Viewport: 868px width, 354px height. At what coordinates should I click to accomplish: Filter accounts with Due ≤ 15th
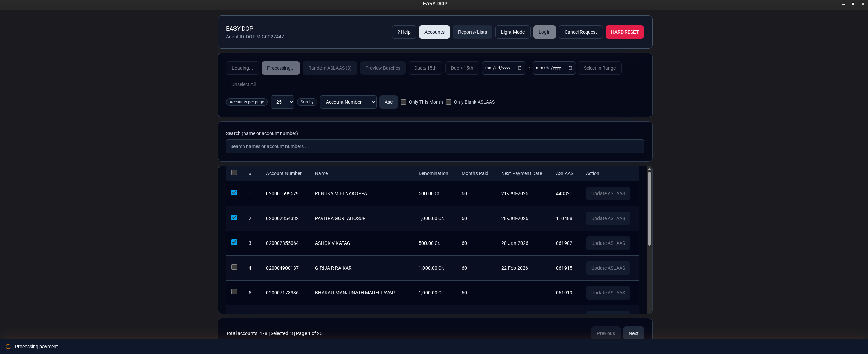tap(425, 68)
